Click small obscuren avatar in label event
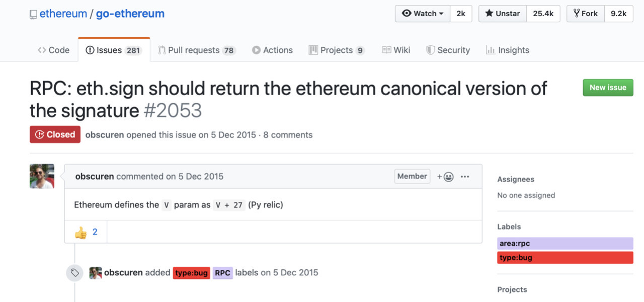The image size is (644, 302). [96, 273]
